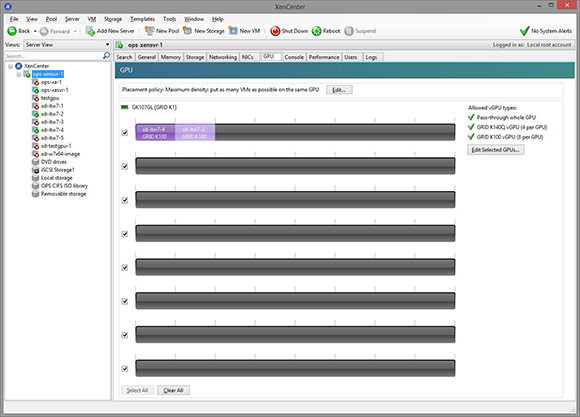Click the xd-itw7-2 GRID K100 vGPU block
This screenshot has width=580, height=417.
click(x=195, y=132)
